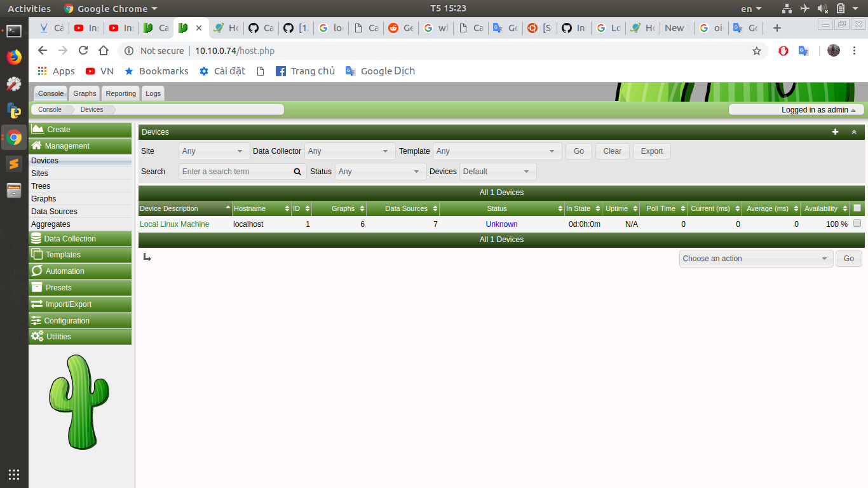
Task: Open the Site filter dropdown
Action: click(214, 151)
